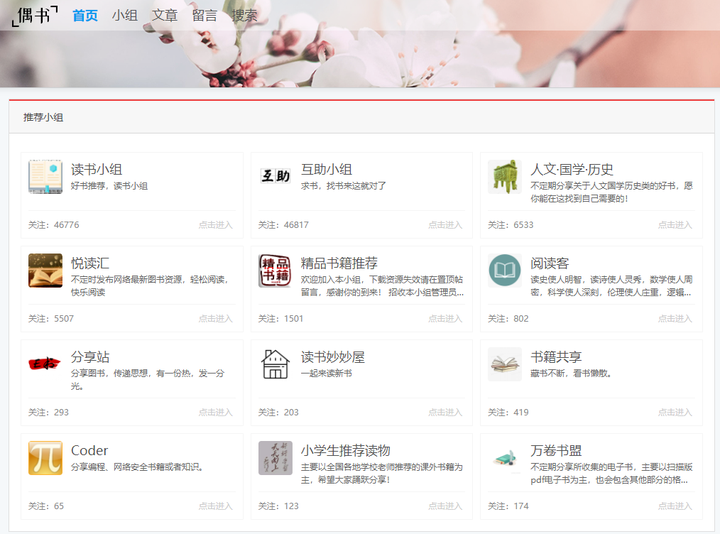This screenshot has width=720, height=534.
Task: Open the 互助小组 group title
Action: tap(326, 169)
